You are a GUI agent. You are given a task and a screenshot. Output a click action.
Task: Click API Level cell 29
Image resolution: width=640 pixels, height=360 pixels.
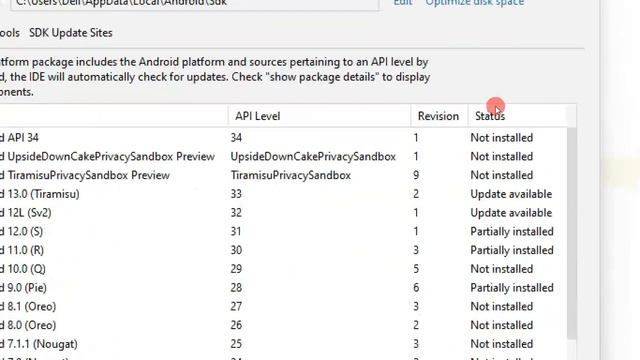point(236,269)
